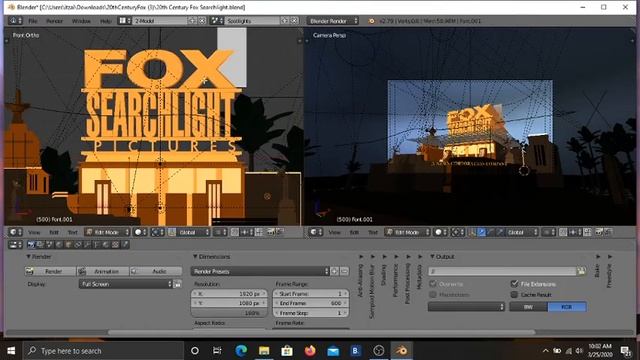Click the End Frame value field
Image resolution: width=640 pixels, height=360 pixels.
[311, 303]
